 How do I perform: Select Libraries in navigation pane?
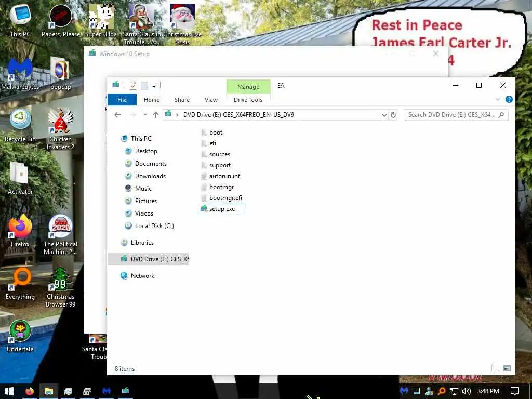(x=137, y=243)
